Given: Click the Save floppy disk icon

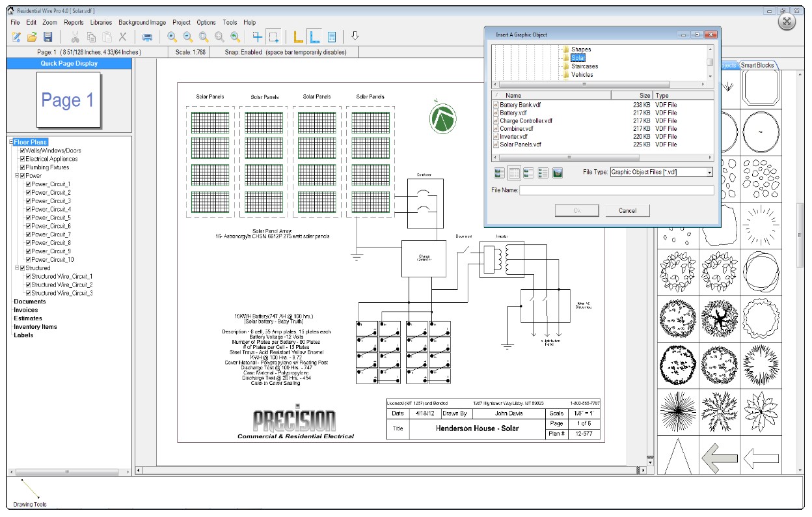Looking at the screenshot, I should pyautogui.click(x=47, y=37).
